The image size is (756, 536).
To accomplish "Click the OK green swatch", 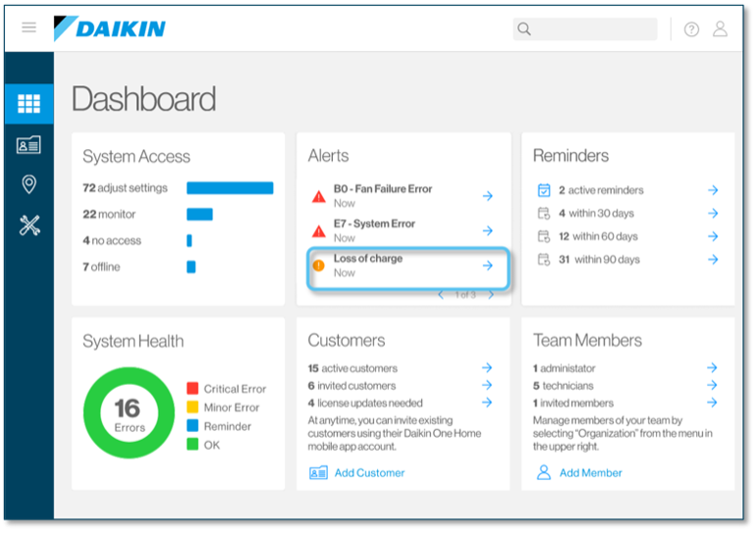I will coord(192,444).
